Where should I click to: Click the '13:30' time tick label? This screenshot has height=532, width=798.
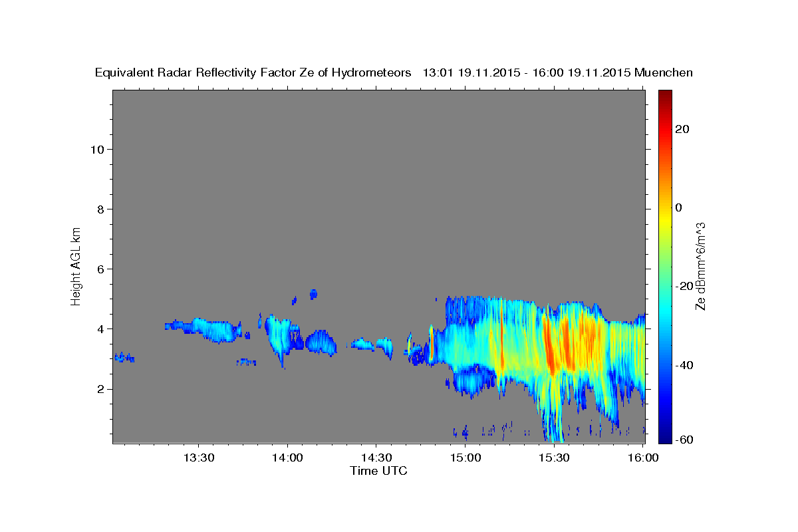(x=199, y=458)
